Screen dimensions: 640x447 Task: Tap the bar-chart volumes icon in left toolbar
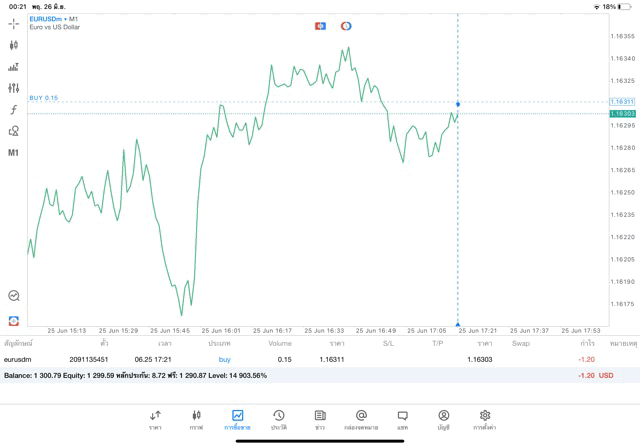coord(13,67)
